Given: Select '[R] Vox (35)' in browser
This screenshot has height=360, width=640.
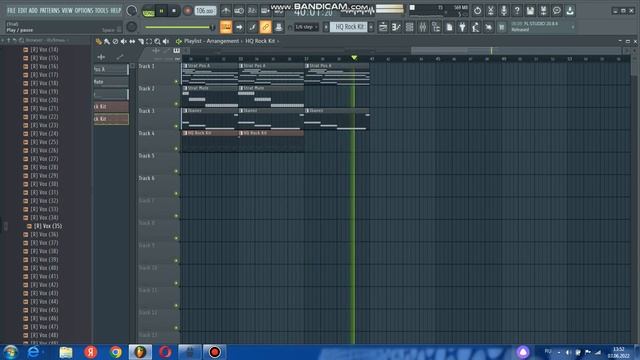Looking at the screenshot, I should pos(48,226).
